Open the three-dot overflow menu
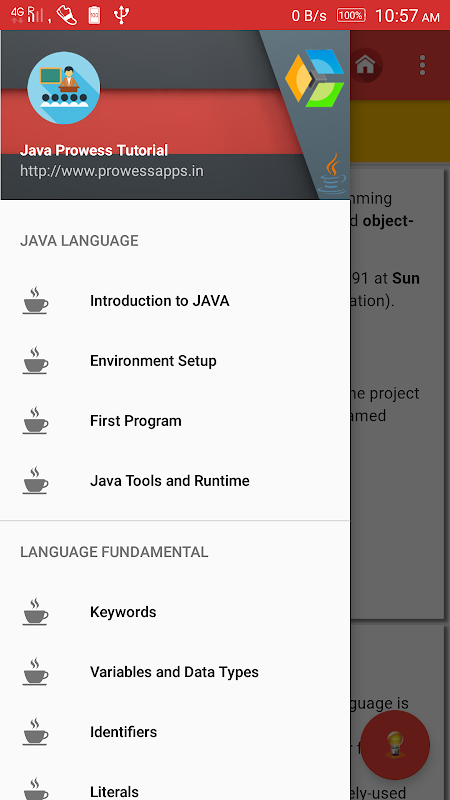Screen dimensions: 450x800 pyautogui.click(x=422, y=65)
